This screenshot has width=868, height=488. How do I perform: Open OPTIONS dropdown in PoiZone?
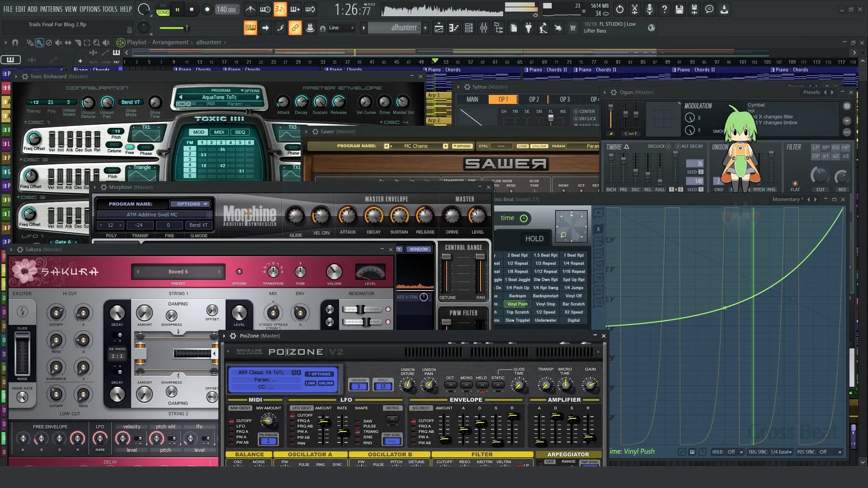pos(320,374)
